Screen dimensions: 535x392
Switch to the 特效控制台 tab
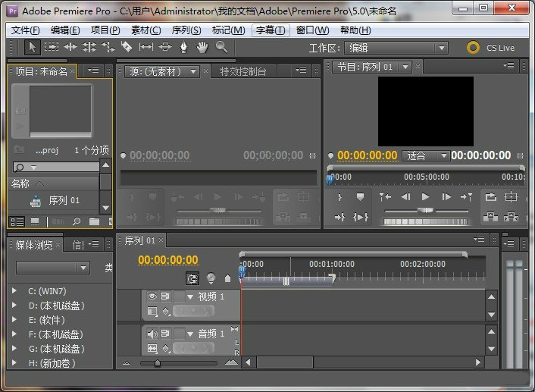click(x=243, y=71)
